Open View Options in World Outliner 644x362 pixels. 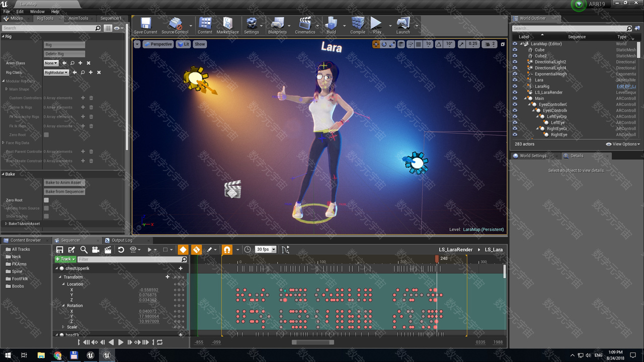[622, 144]
